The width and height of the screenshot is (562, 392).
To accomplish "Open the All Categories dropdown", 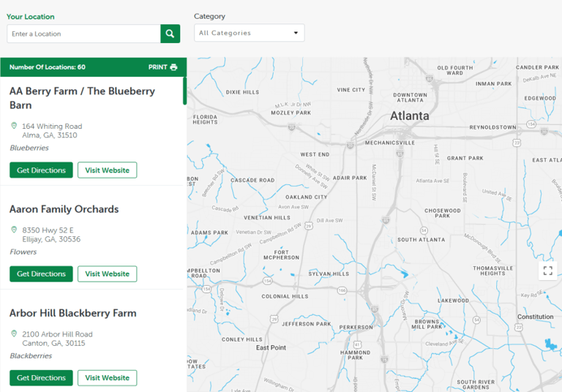I will (x=249, y=33).
